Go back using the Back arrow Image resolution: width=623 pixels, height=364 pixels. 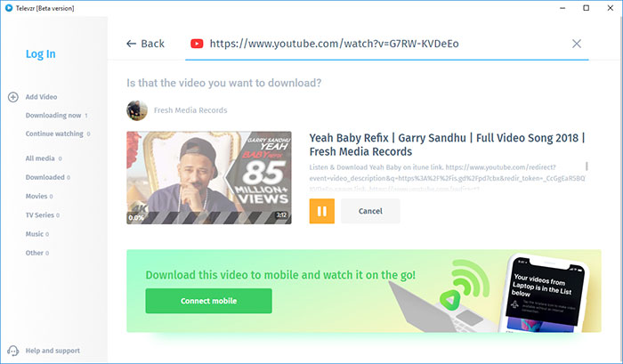[145, 44]
